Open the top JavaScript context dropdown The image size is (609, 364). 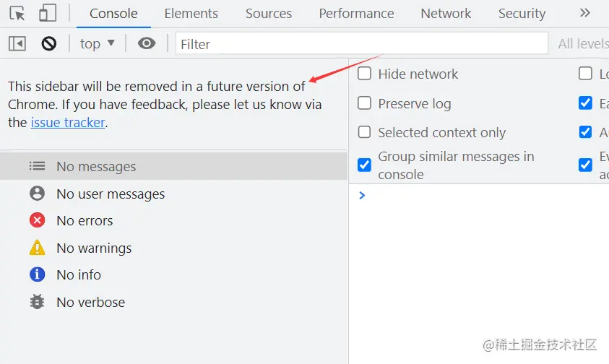[x=97, y=43]
